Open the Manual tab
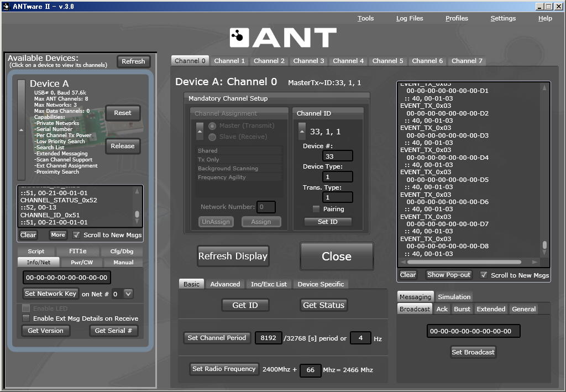Screen dimensions: 566x392 (x=123, y=263)
